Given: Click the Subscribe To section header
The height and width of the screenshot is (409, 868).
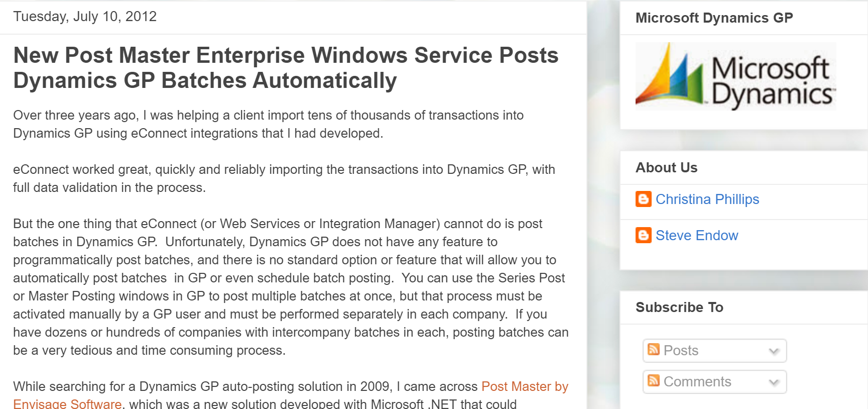Looking at the screenshot, I should pos(679,307).
